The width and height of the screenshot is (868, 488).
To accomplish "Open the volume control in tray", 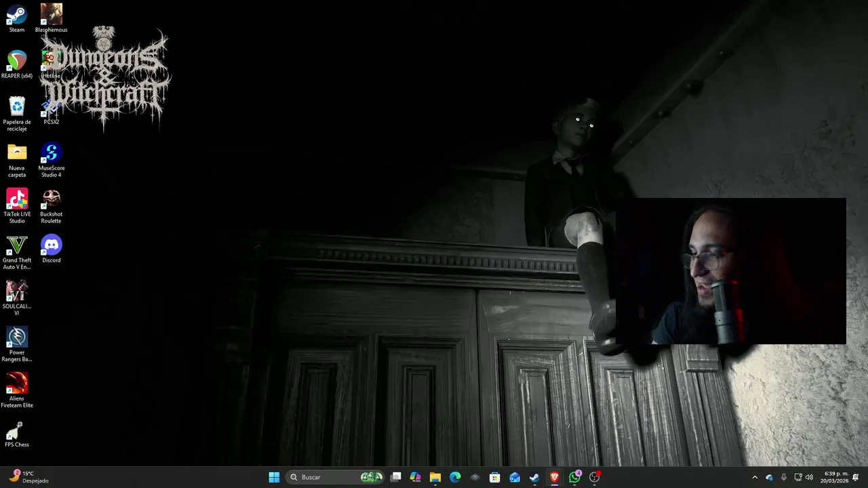I will [x=809, y=477].
